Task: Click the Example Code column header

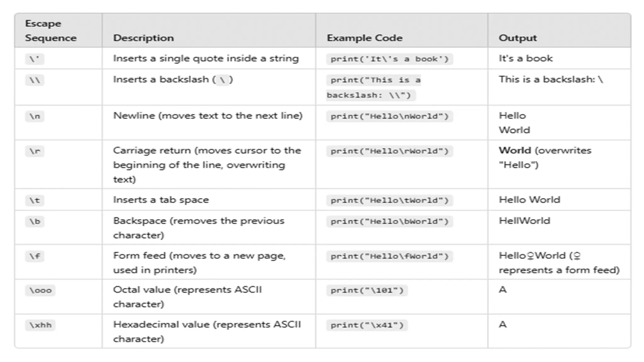Action: tap(364, 38)
